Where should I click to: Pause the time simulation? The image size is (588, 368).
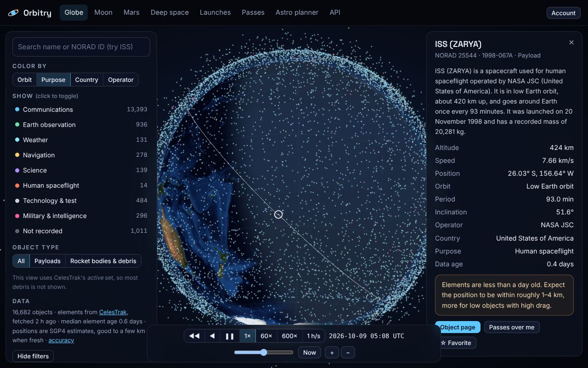(x=230, y=336)
